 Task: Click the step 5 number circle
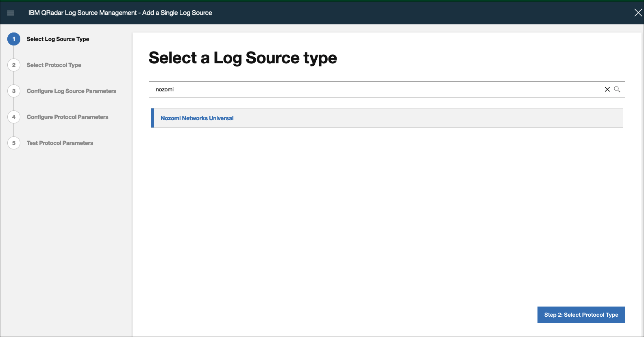[x=14, y=143]
